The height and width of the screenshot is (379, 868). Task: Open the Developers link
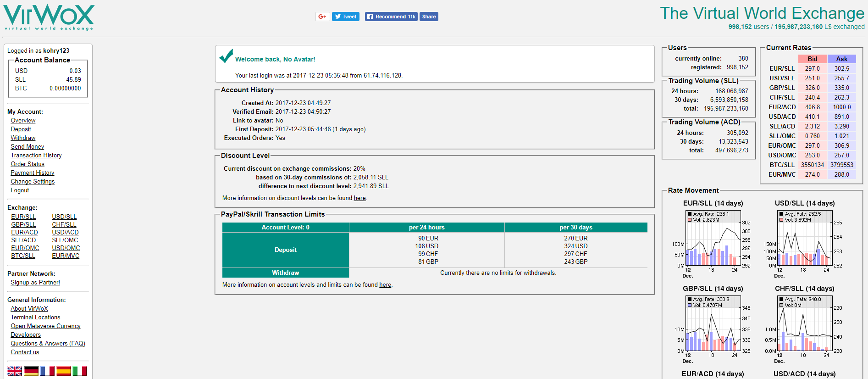tap(26, 335)
